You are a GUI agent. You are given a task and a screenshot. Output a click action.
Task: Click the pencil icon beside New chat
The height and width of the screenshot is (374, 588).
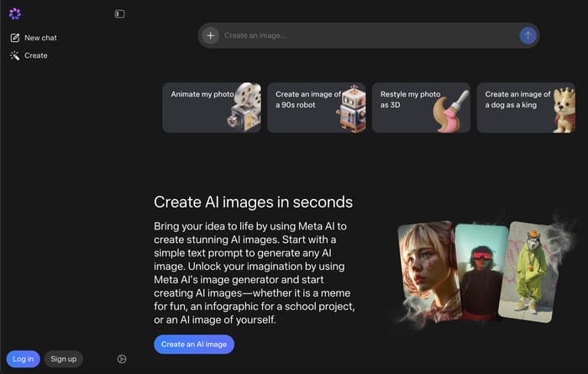point(14,38)
